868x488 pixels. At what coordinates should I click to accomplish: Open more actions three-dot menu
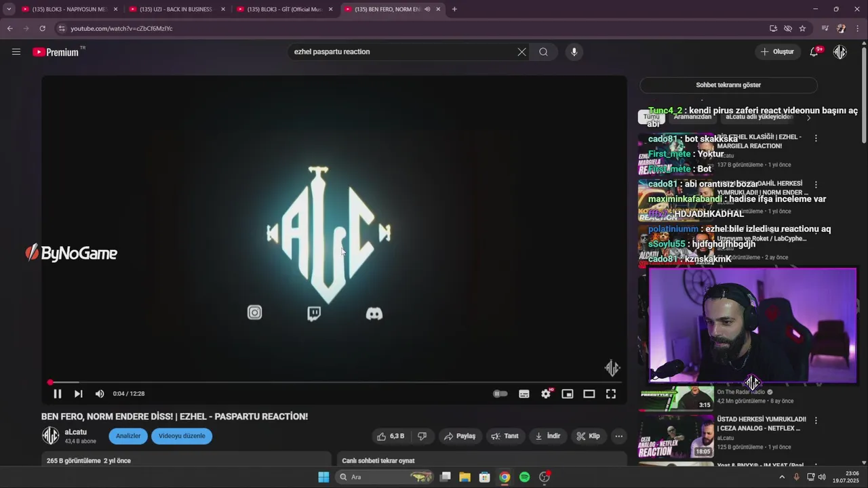[618, 436]
